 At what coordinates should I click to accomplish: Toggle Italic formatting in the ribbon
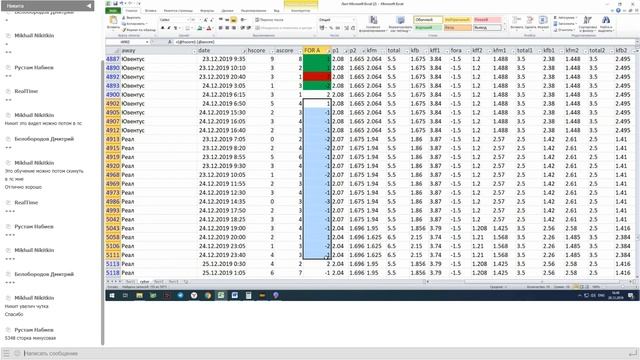tap(169, 28)
